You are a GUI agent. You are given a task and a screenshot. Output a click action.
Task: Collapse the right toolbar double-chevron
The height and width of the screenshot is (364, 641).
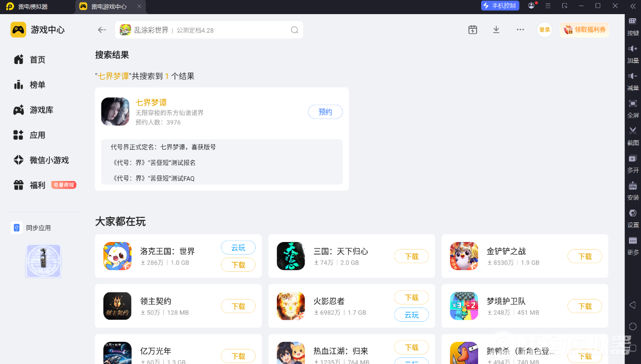pos(632,6)
